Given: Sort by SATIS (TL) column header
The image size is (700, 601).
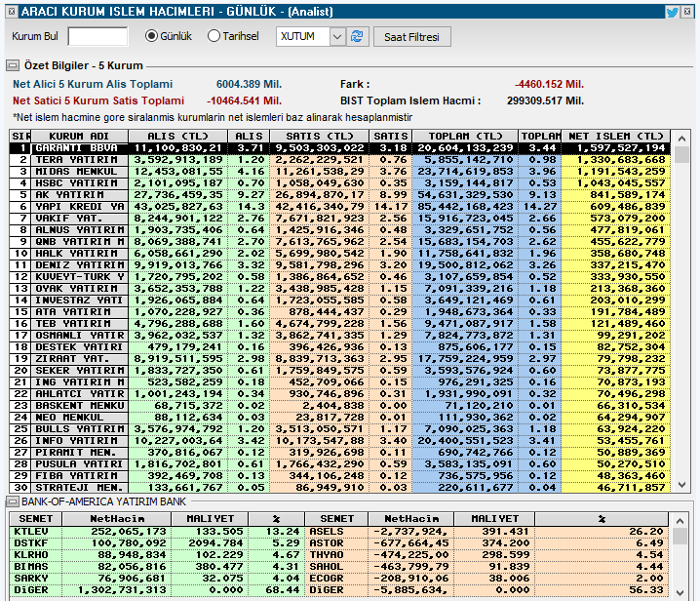Looking at the screenshot, I should coord(319,136).
